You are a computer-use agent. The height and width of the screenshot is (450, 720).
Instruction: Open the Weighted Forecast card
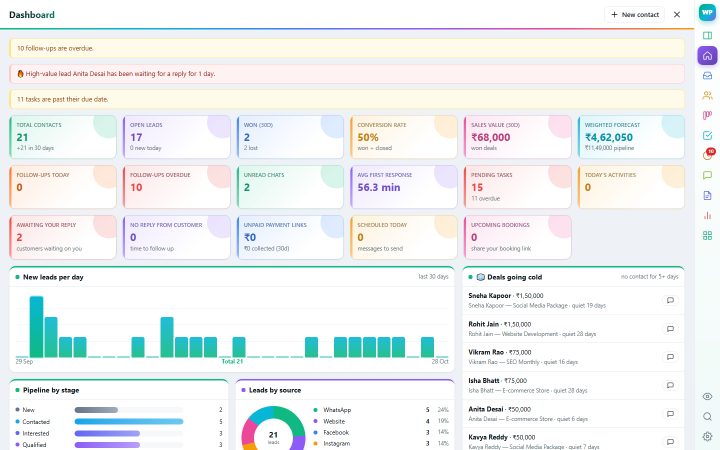631,137
